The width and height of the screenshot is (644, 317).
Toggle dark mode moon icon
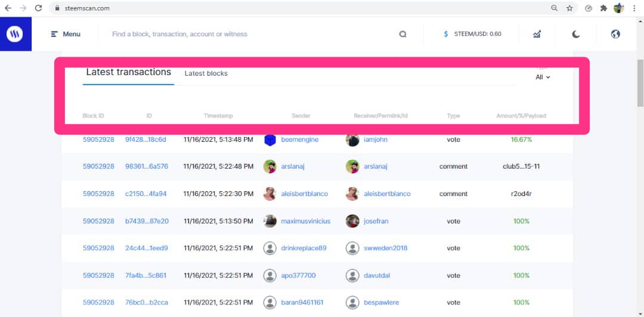coord(576,34)
